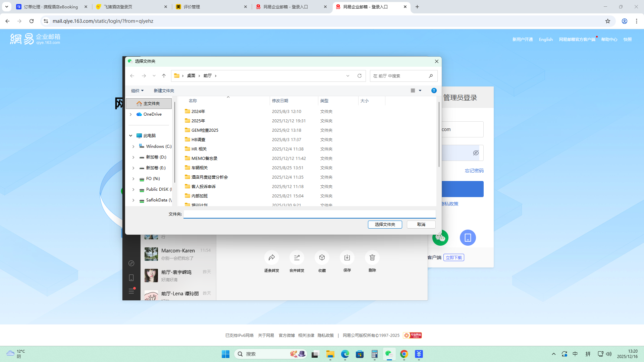Open the 组织 dropdown menu
Image resolution: width=644 pixels, height=362 pixels.
[137, 90]
